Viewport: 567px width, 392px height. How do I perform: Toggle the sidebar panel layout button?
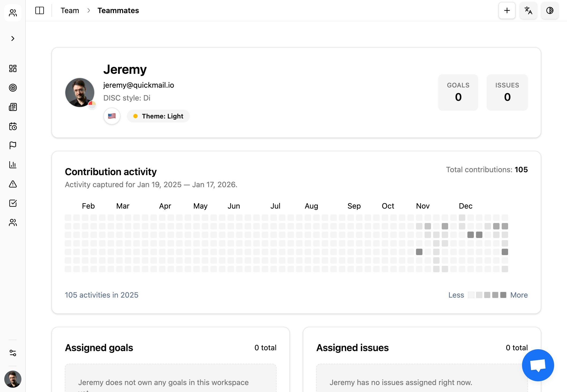click(x=40, y=11)
